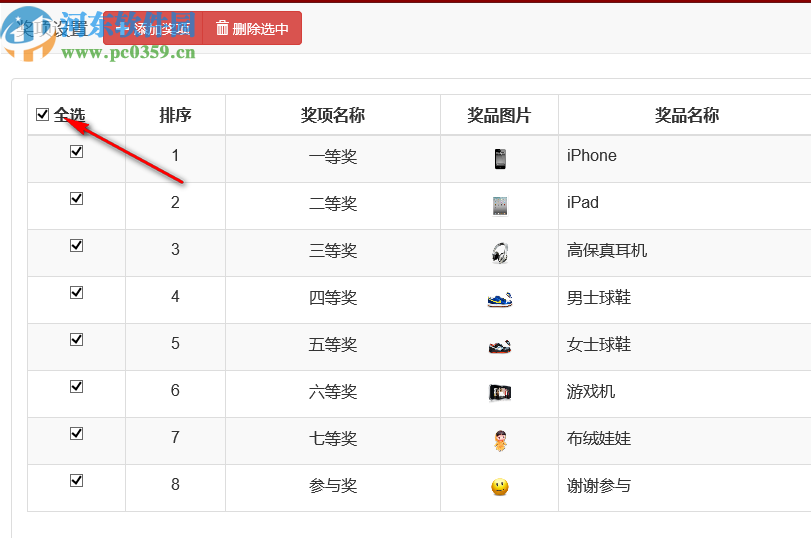Uncheck the checkbox for 五等奖 row
Image resolution: width=811 pixels, height=538 pixels.
coord(77,340)
